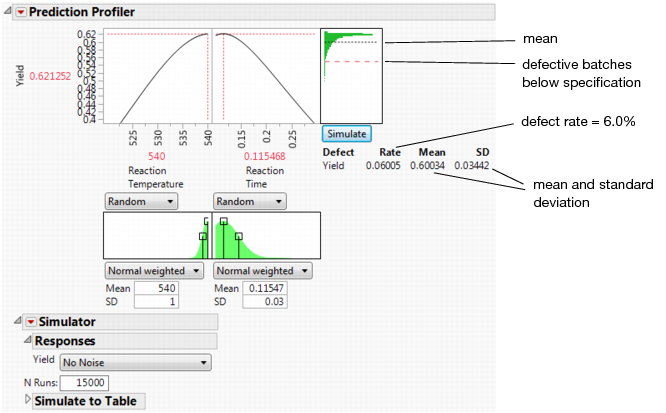Click the red 540 Reaction Temperature value

tap(157, 157)
